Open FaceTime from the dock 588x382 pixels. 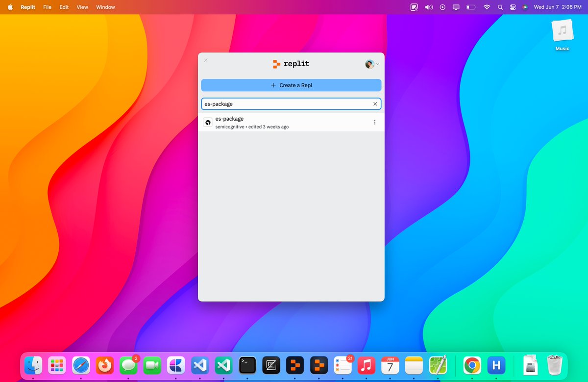[152, 365]
